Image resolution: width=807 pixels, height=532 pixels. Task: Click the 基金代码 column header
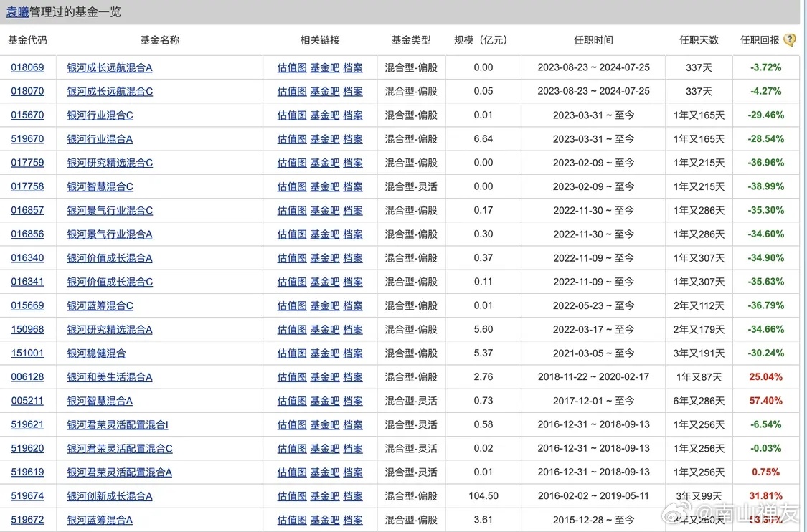[27, 40]
